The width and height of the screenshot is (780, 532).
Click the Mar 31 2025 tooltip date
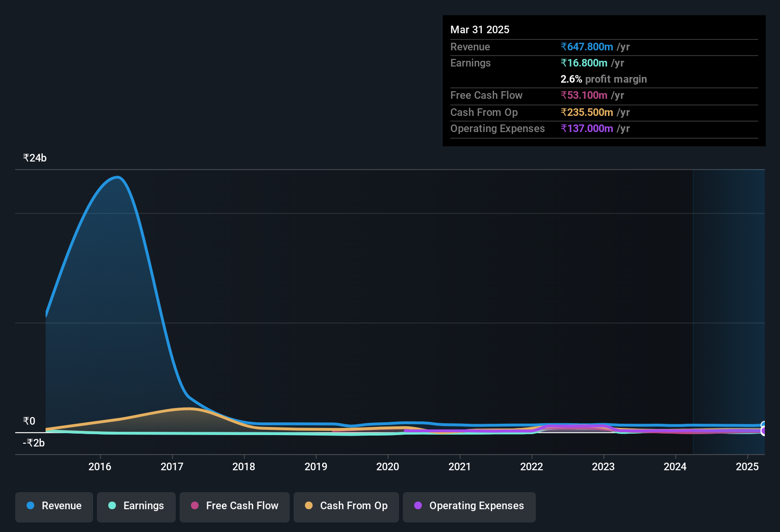[480, 29]
